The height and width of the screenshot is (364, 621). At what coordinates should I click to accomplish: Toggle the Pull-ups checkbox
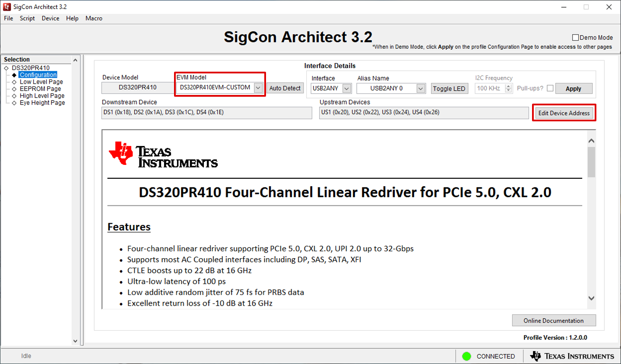point(550,88)
